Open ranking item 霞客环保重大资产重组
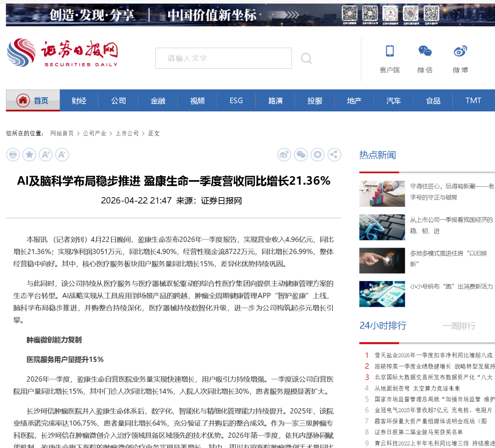 pyautogui.click(x=431, y=421)
